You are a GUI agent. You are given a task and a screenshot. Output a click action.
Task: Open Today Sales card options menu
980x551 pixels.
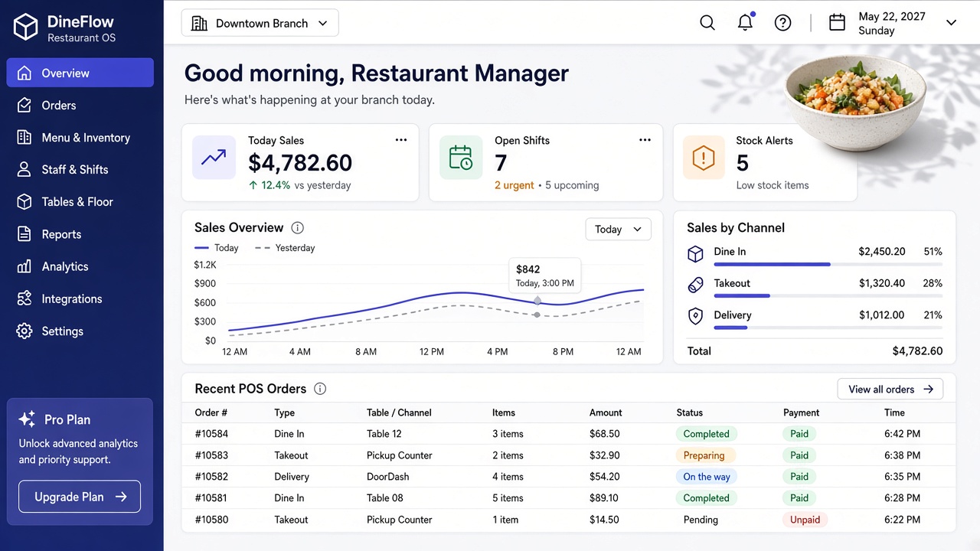[401, 140]
